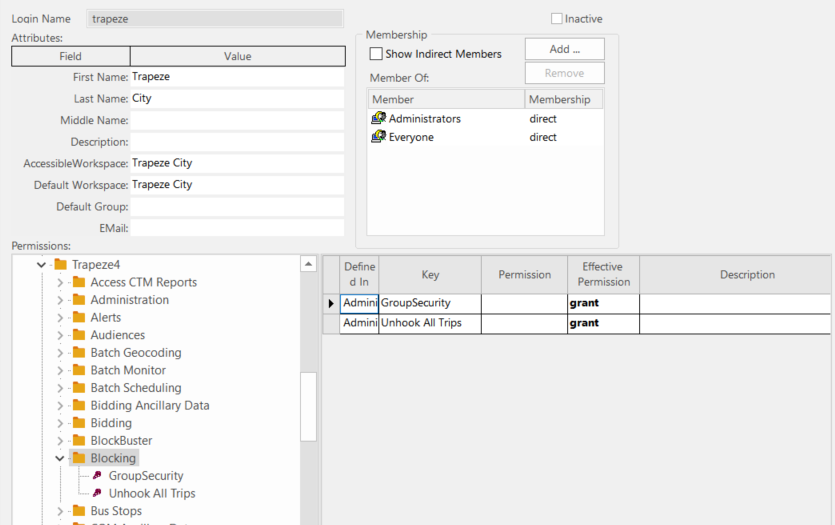Click the Alerts folder icon

click(x=79, y=317)
